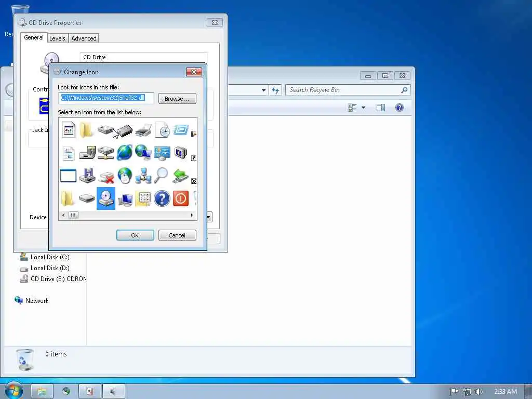Click the Refresh button in Explorer
This screenshot has width=532, height=399.
click(275, 90)
